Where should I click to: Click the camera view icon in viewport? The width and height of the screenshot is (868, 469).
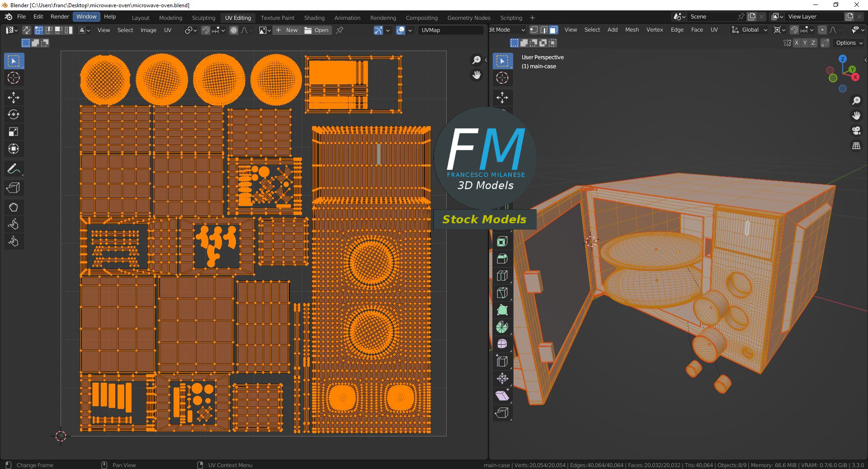856,131
